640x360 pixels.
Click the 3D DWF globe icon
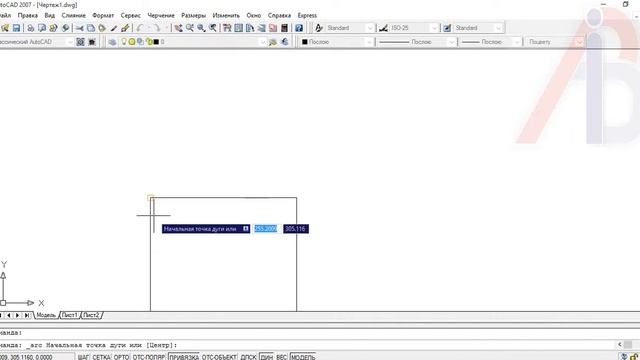[x=65, y=28]
